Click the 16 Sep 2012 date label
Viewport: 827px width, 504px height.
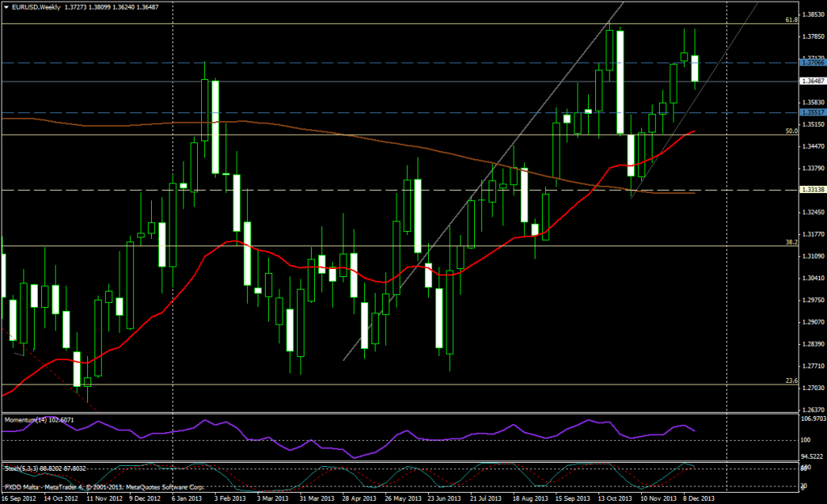click(x=19, y=498)
